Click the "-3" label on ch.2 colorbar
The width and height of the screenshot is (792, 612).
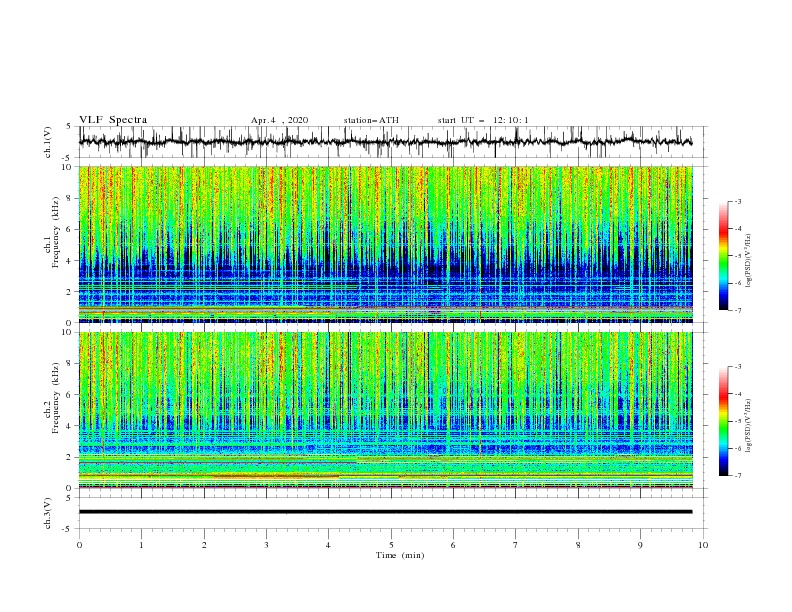tap(738, 367)
